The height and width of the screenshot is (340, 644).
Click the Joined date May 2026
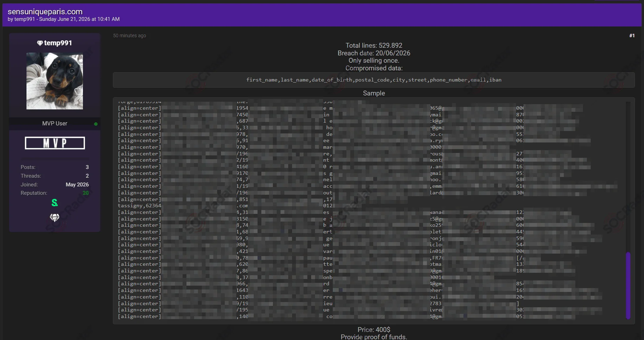[x=77, y=185]
